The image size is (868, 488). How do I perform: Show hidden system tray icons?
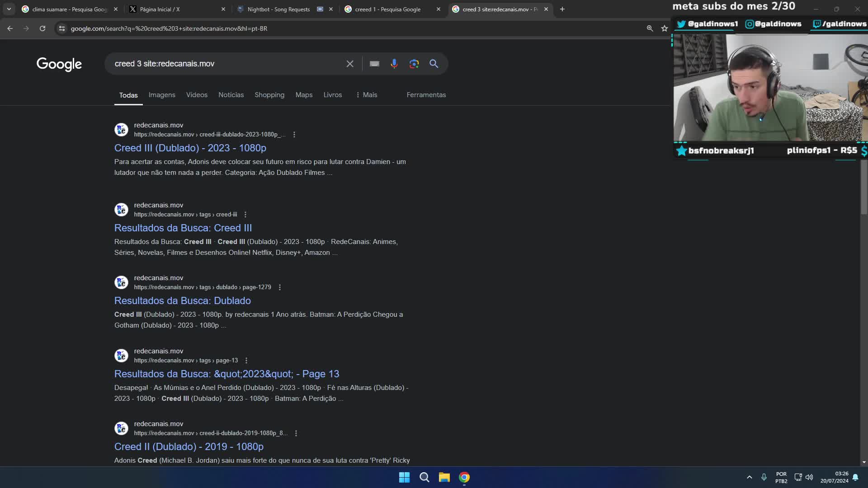[749, 477]
